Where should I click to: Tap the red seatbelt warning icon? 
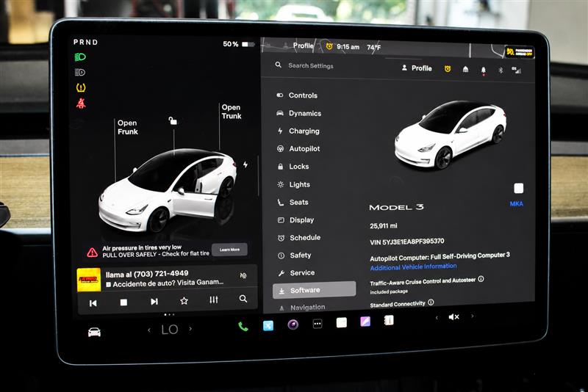click(x=81, y=104)
